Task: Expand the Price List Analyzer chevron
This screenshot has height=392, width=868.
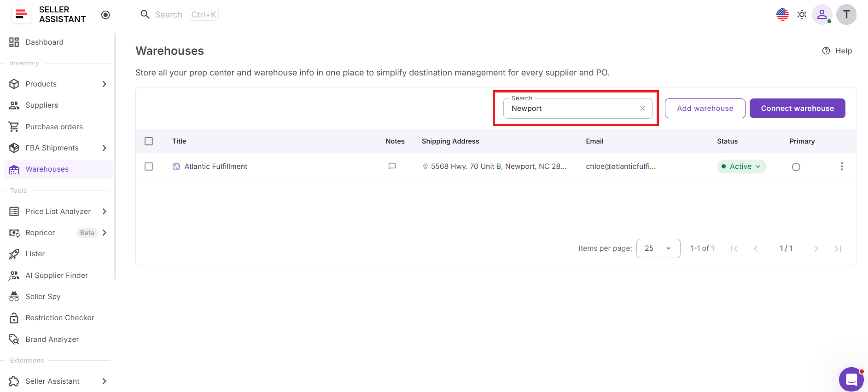Action: point(105,211)
